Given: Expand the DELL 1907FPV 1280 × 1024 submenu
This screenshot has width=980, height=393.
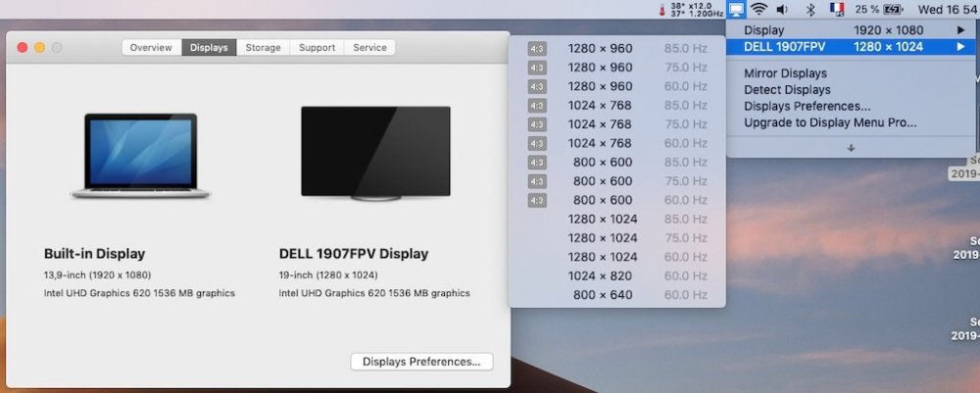Looking at the screenshot, I should 851,46.
